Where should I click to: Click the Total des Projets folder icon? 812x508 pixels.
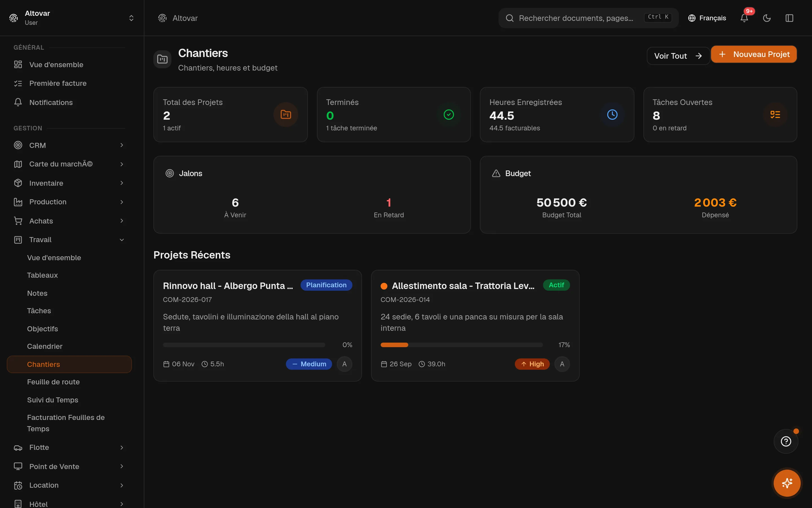286,115
